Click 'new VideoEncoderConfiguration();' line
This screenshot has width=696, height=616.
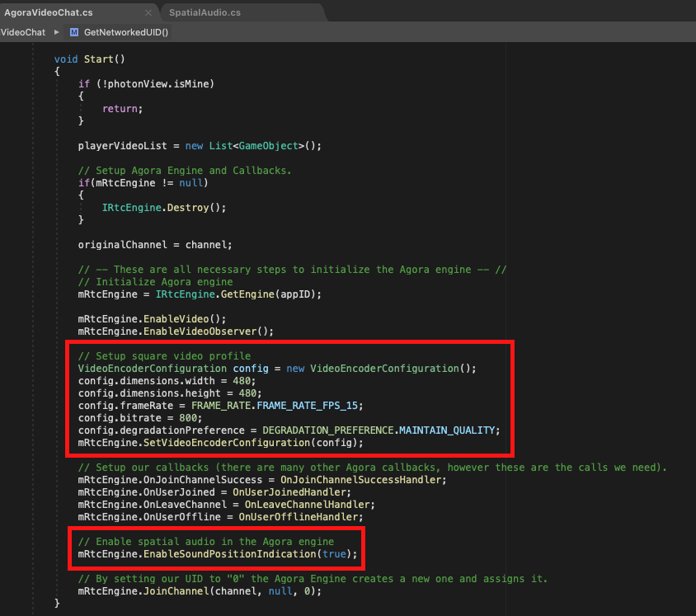click(x=277, y=369)
